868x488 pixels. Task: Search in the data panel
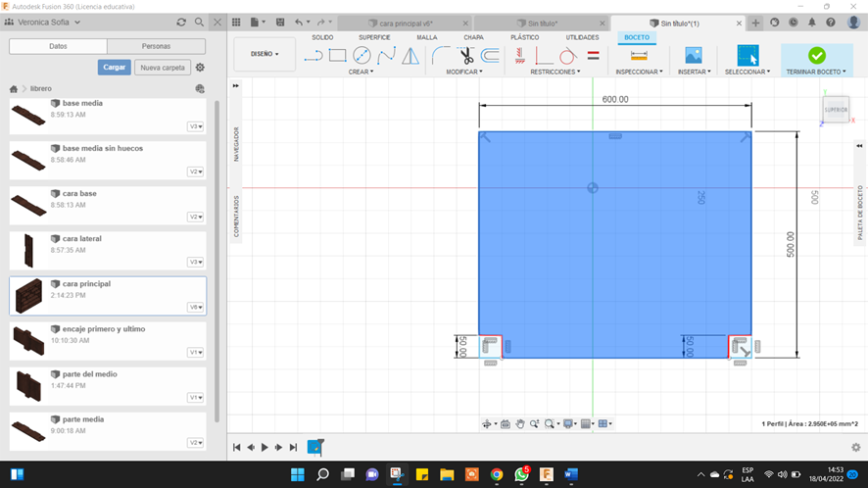tap(199, 23)
